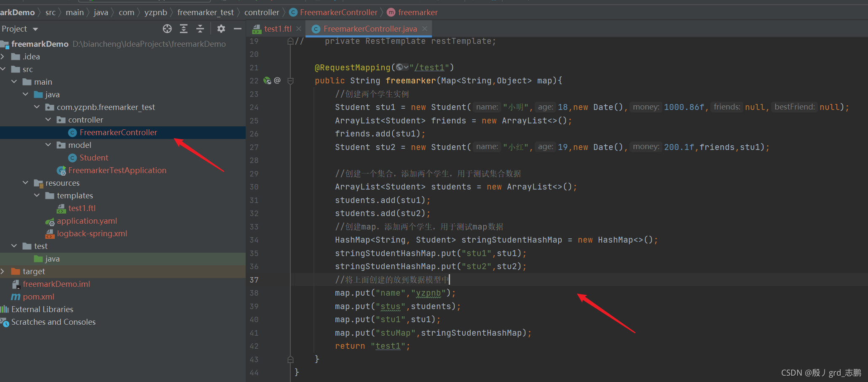Collapse the model package
This screenshot has width=868, height=382.
(48, 145)
